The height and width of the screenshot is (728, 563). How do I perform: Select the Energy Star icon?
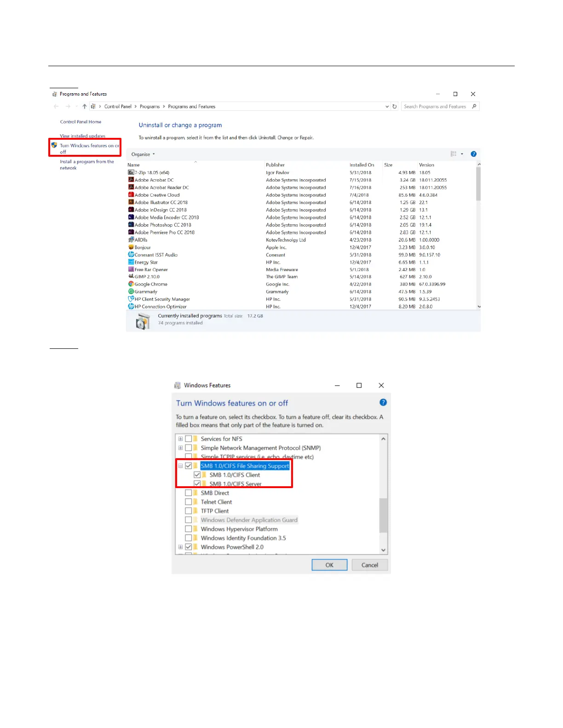(x=131, y=262)
